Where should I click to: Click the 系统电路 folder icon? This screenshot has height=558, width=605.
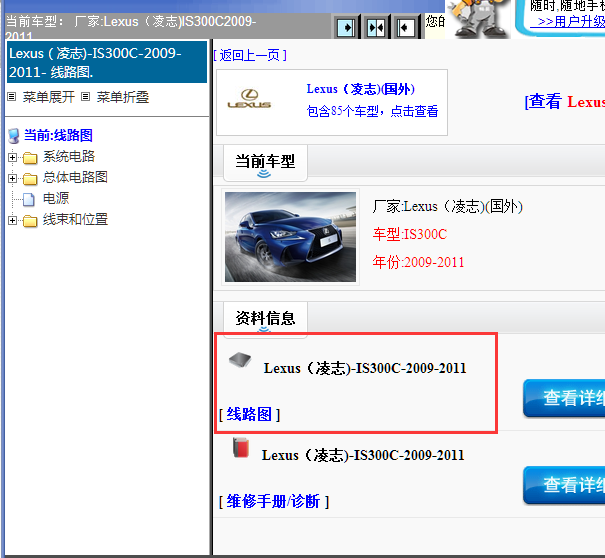tap(30, 157)
